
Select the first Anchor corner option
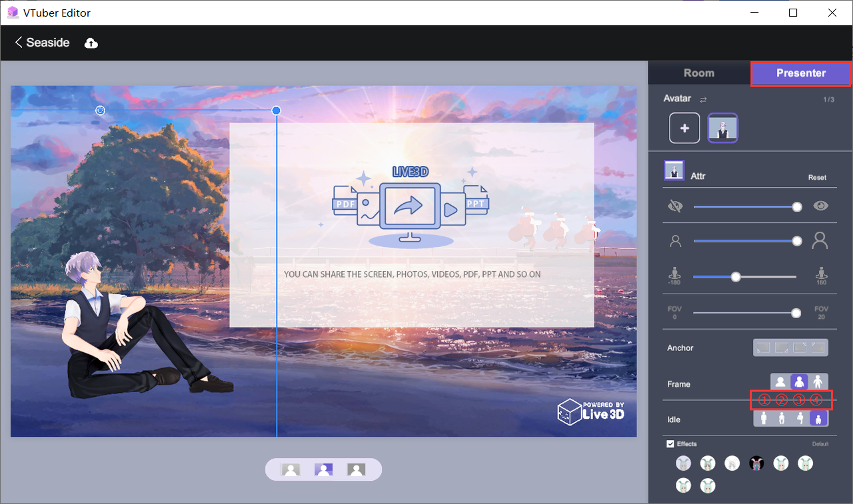pos(763,348)
